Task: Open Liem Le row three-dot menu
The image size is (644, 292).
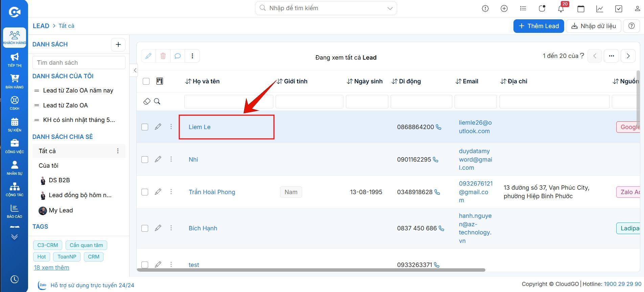Action: point(171,127)
